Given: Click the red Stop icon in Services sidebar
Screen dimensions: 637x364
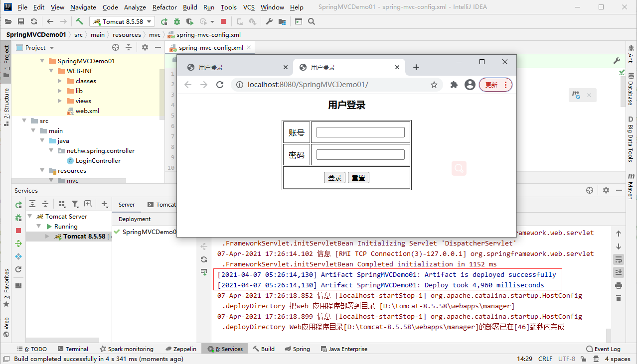Looking at the screenshot, I should [18, 231].
